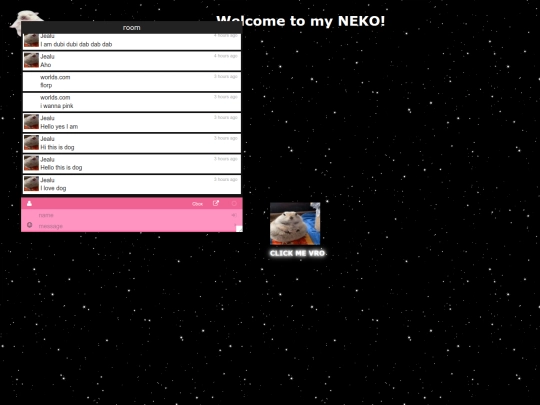Click Jealu's avatar beside 'I love dog'
Viewport: 540px width, 405px height.
(31, 184)
